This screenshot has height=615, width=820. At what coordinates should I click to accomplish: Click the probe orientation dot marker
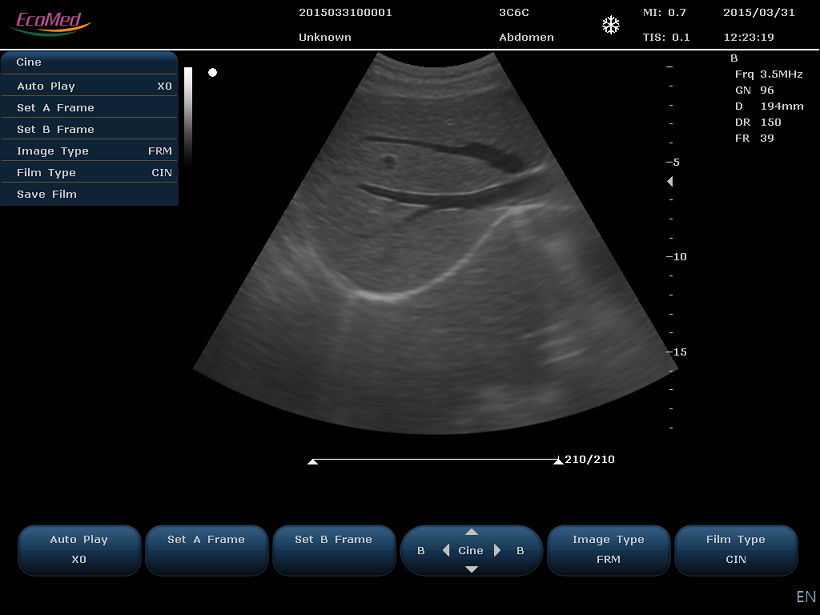212,72
